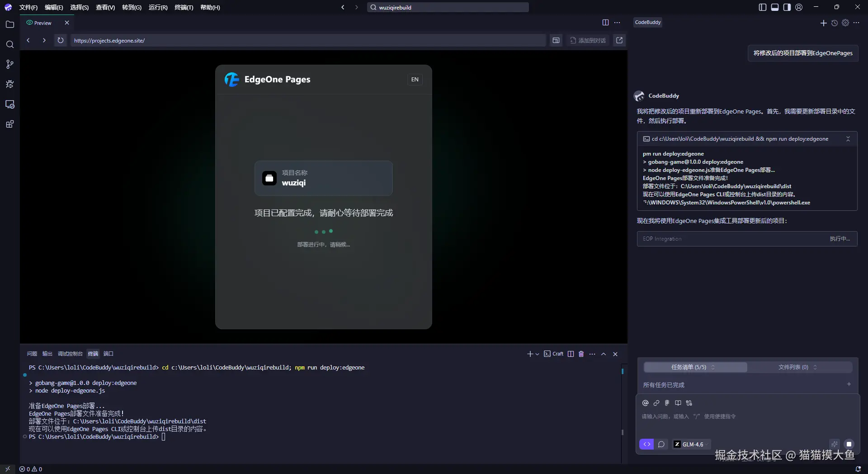Image resolution: width=868 pixels, height=474 pixels.
Task: Stop the running CodeBuddy generation
Action: (849, 444)
